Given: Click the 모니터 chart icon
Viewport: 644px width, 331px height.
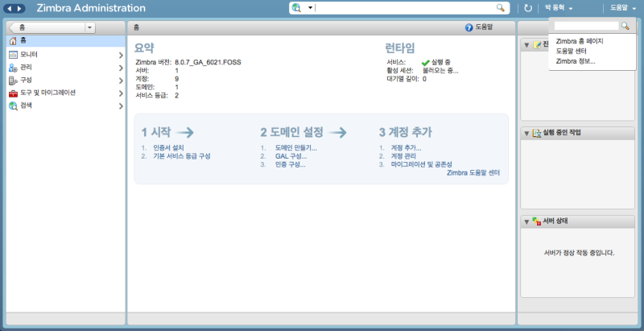Looking at the screenshot, I should (x=13, y=54).
